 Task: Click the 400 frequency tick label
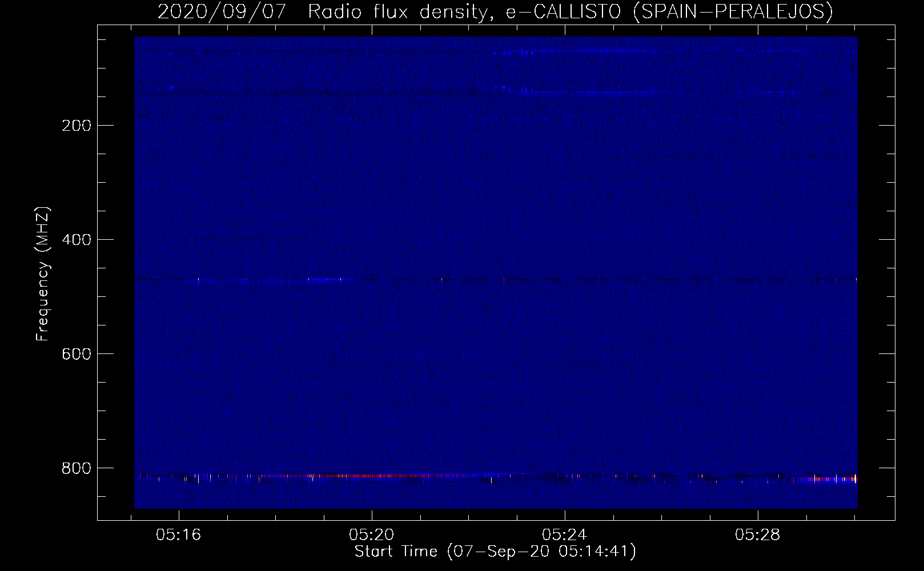(76, 240)
